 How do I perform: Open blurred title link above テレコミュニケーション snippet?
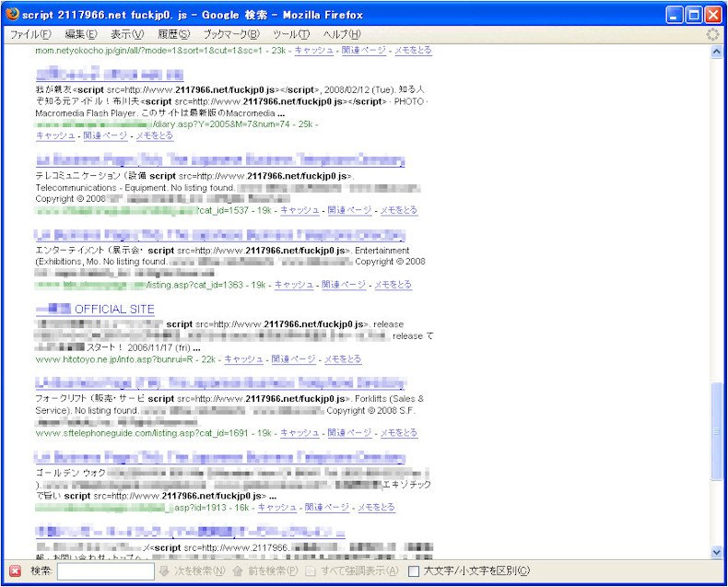coord(220,160)
